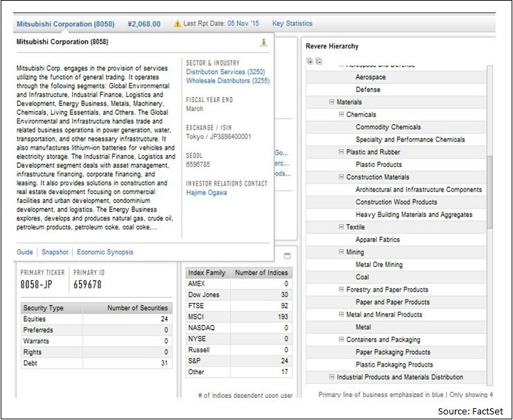Click the Revere Hierarchy scrollbar thumb

tap(489, 192)
